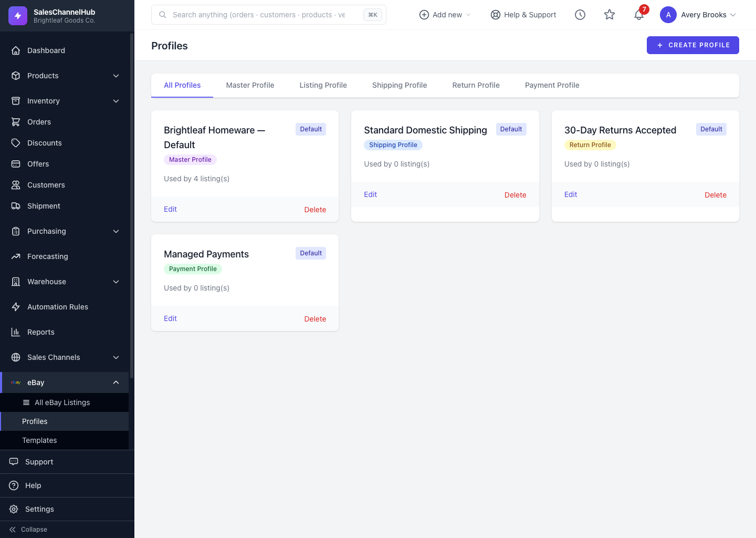Click the Sales Channels globe icon
Screen dimensions: 756x538
coord(16,357)
